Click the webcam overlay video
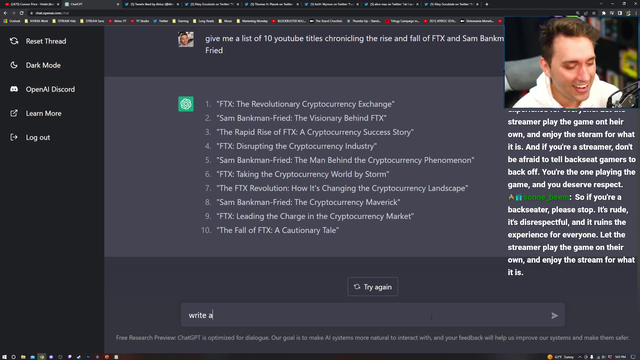 [x=571, y=62]
